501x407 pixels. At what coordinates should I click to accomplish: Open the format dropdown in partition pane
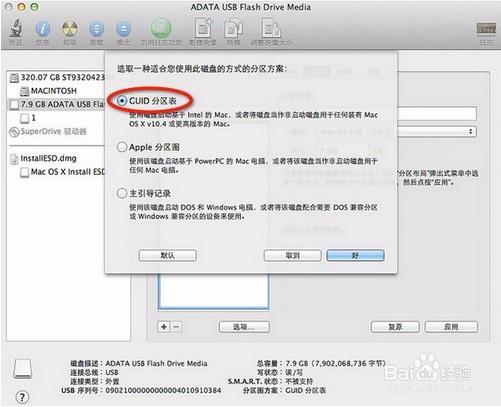(x=437, y=131)
